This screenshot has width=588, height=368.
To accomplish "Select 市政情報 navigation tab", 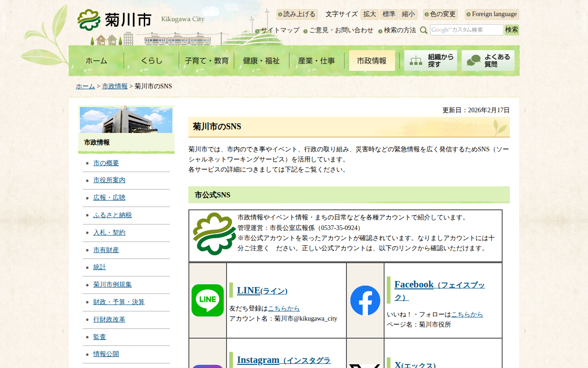I will coord(372,60).
